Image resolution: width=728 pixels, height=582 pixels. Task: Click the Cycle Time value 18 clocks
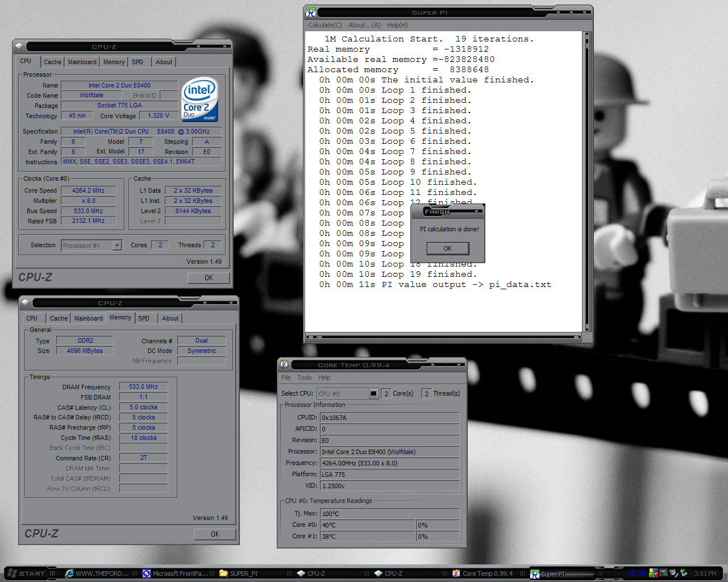click(x=144, y=438)
